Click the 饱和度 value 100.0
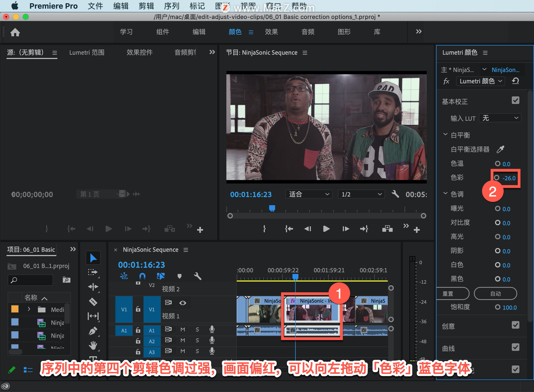This screenshot has height=392, width=534. [x=509, y=307]
